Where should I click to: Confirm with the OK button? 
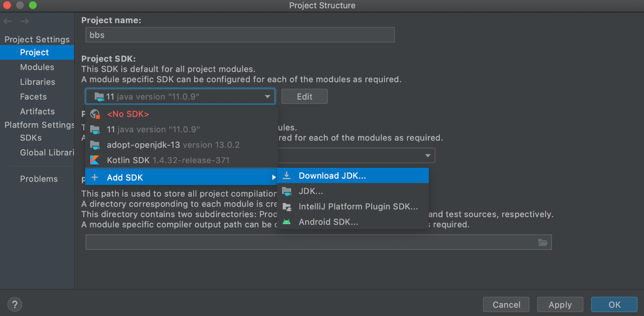(615, 305)
